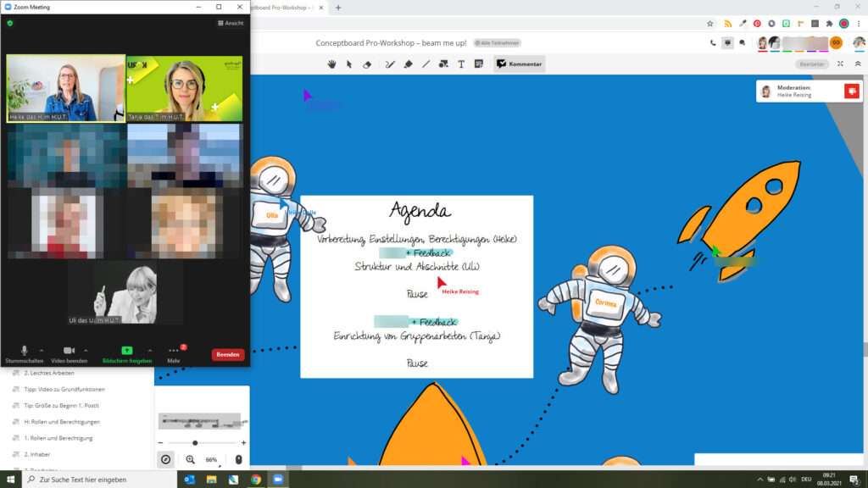This screenshot has width=868, height=488.
Task: Expand audio options arrow next to Stummschalten
Action: point(42,350)
